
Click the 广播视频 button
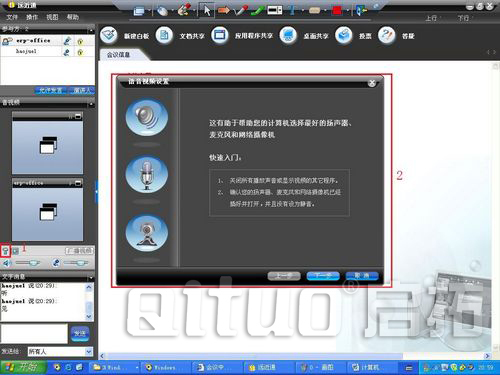tap(79, 251)
